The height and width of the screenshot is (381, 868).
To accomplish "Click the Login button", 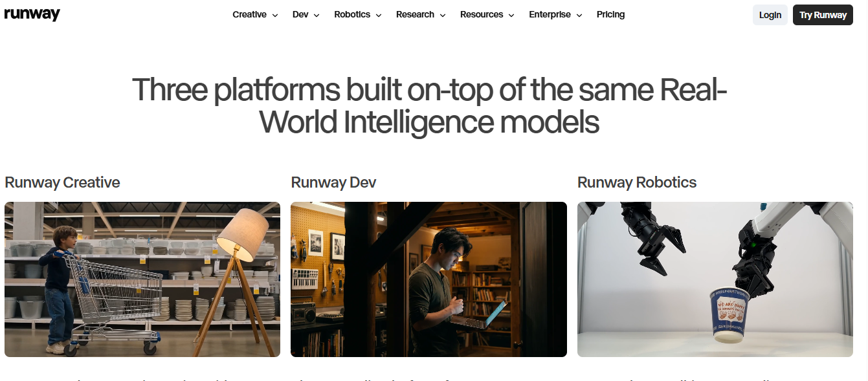I will click(x=770, y=15).
